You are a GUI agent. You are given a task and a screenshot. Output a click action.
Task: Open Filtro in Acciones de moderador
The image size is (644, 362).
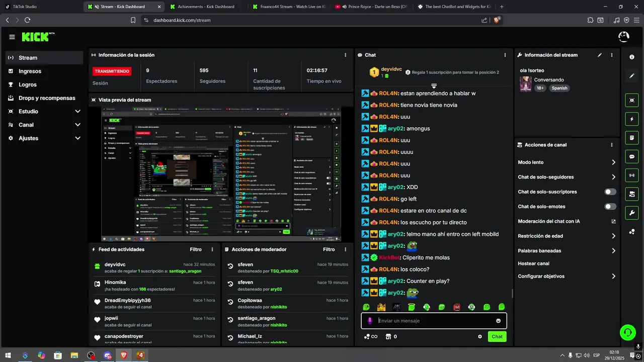click(x=329, y=249)
